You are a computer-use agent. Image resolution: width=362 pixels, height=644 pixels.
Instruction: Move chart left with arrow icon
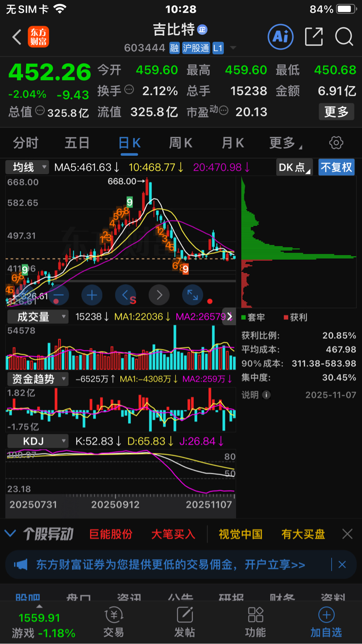coord(125,295)
